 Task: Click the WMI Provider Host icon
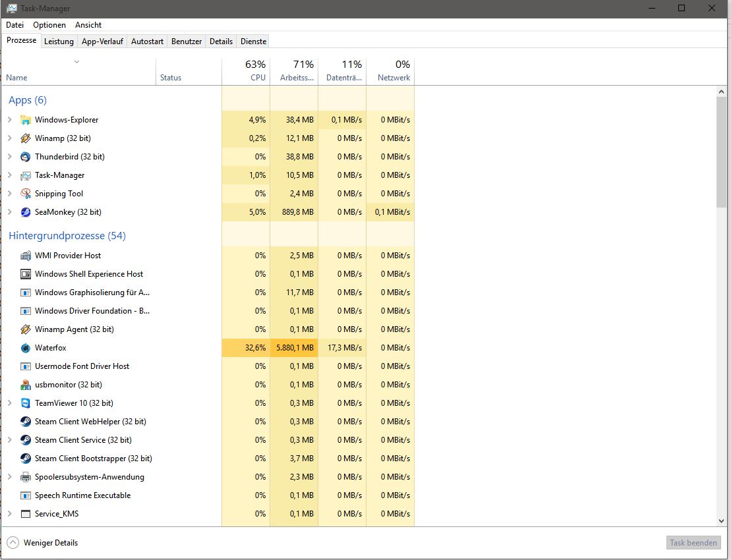coord(26,256)
